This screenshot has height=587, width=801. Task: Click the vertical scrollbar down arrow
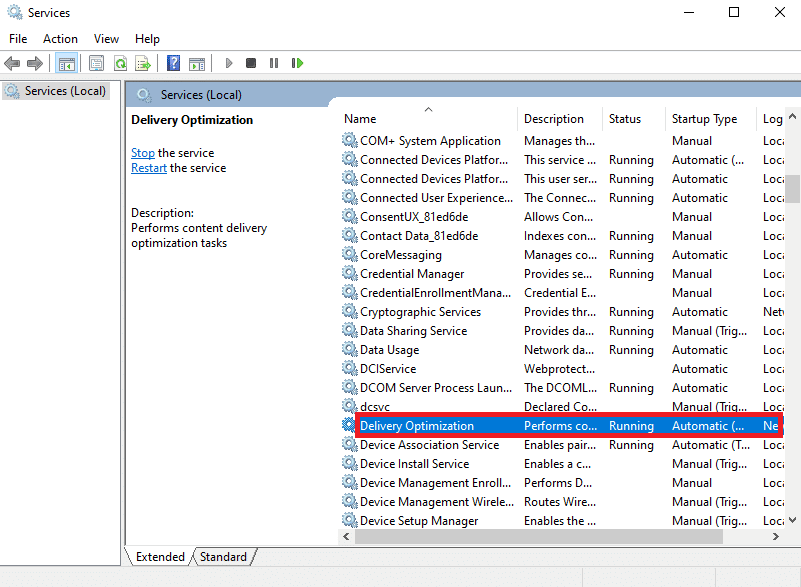coord(792,520)
